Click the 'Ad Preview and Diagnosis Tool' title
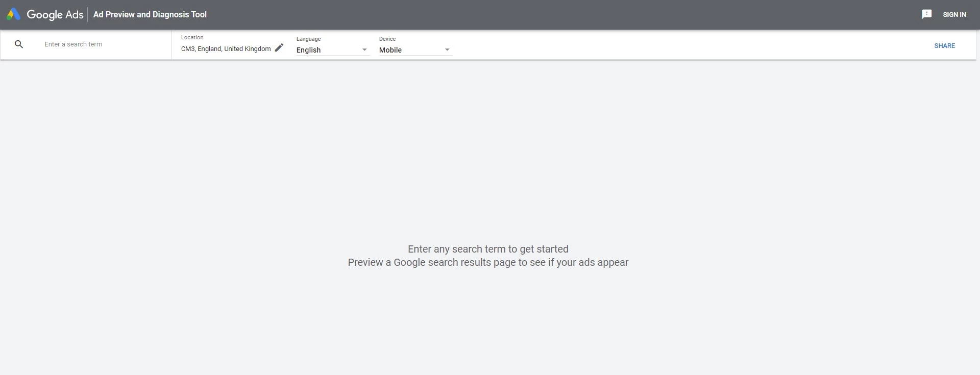This screenshot has width=980, height=375. click(150, 15)
